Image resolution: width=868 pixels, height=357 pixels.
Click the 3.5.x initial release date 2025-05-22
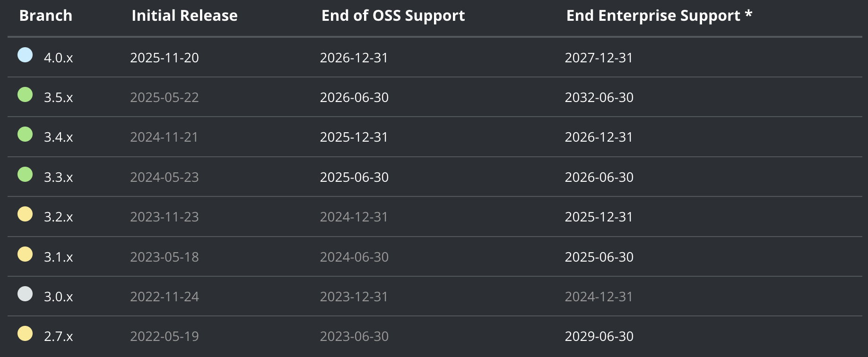pos(165,97)
